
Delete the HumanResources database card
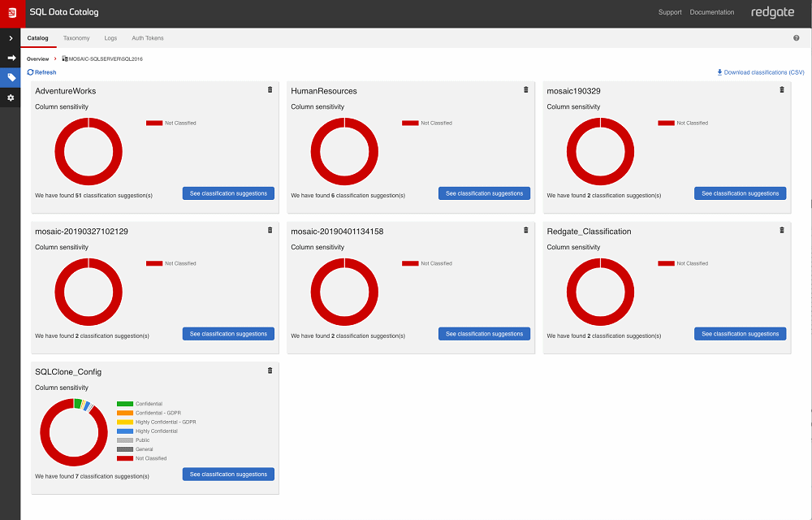pos(525,89)
